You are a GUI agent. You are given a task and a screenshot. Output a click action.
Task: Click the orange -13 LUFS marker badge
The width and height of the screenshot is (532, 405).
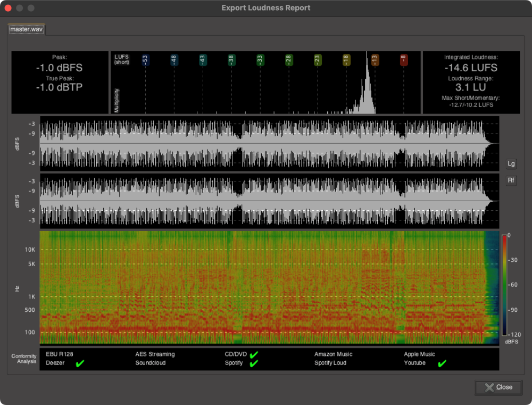pos(375,60)
